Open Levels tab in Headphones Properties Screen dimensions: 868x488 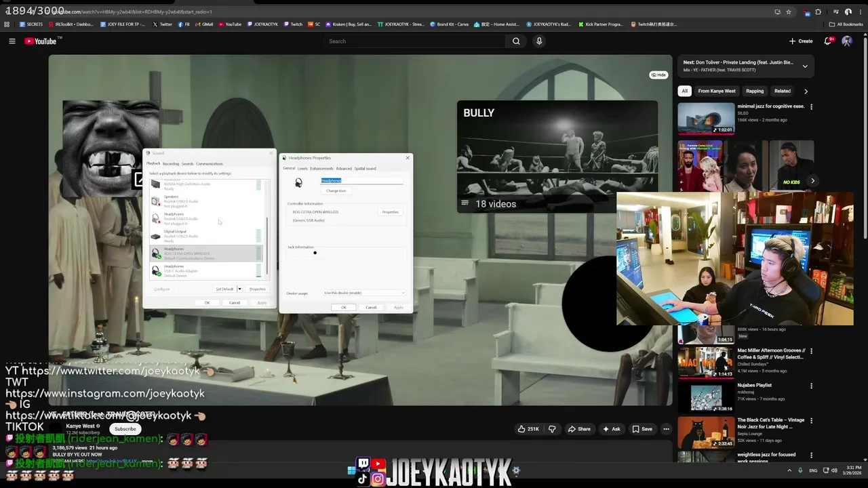(302, 168)
